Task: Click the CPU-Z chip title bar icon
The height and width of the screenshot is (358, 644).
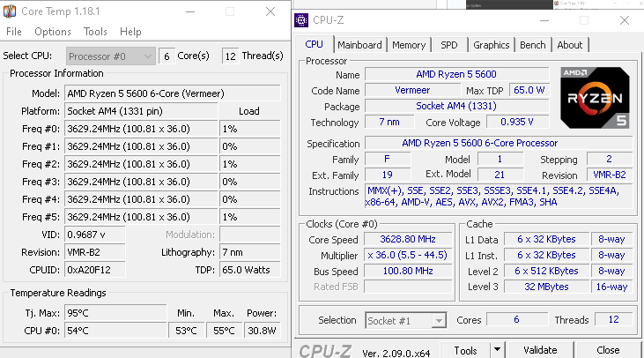Action: click(301, 20)
